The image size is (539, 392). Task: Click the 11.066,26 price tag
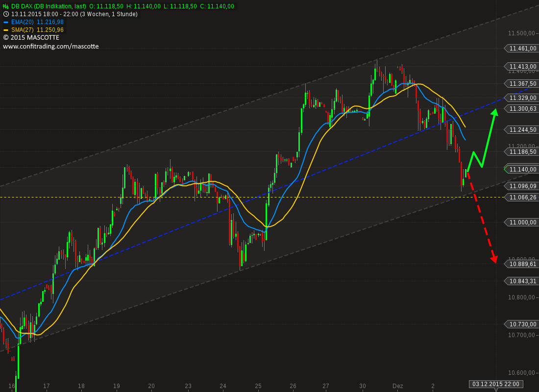521,197
